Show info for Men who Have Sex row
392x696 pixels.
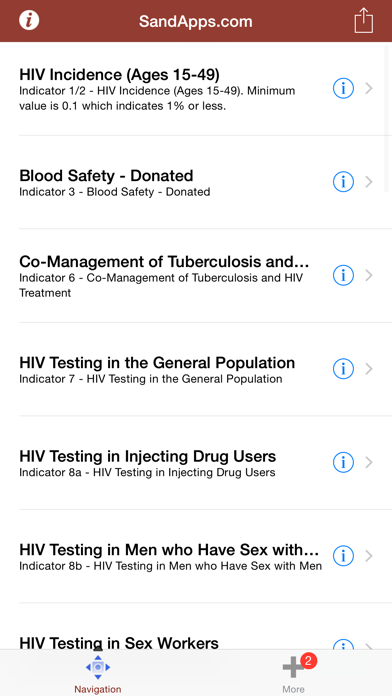coord(343,556)
